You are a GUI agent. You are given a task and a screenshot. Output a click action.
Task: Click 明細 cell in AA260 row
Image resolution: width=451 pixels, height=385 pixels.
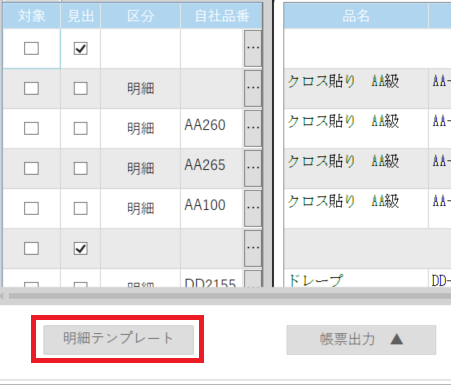[x=141, y=128]
